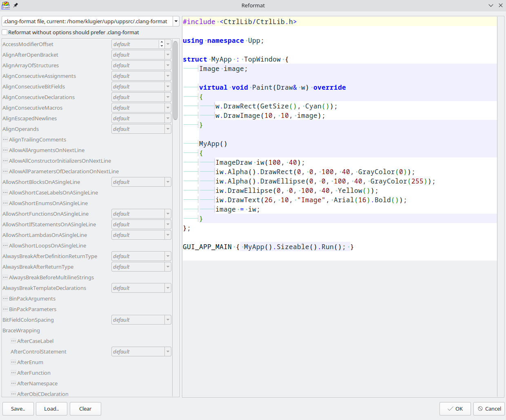Viewport: 506px width, 420px height.
Task: Open the AlignAfterOpenBracket dropdown
Action: (x=168, y=55)
